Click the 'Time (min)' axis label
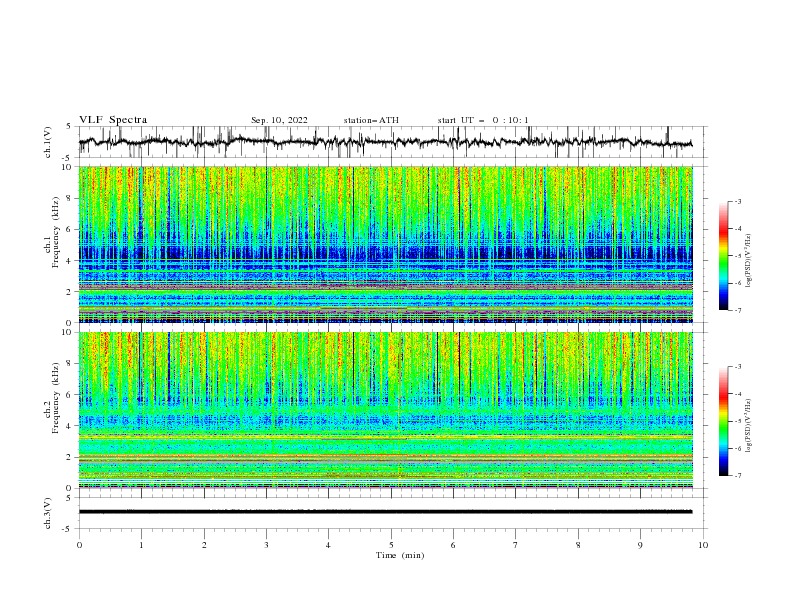Viewport: 792px width, 612px height. point(400,555)
